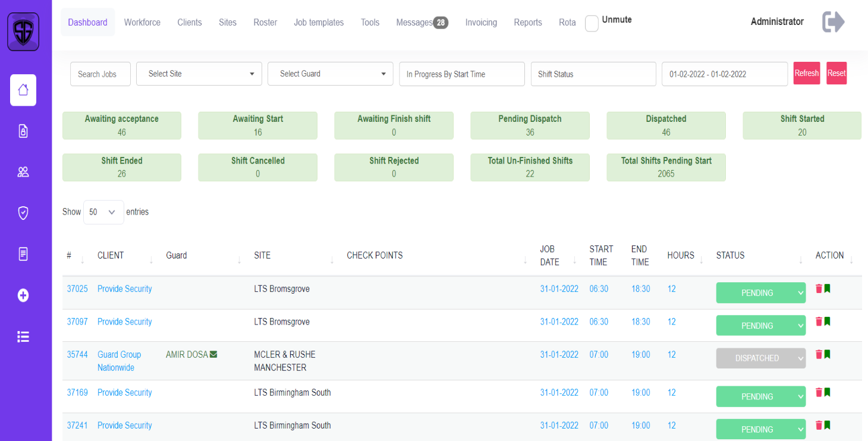This screenshot has width=868, height=441.
Task: Open the Select Guard dropdown
Action: pos(331,74)
